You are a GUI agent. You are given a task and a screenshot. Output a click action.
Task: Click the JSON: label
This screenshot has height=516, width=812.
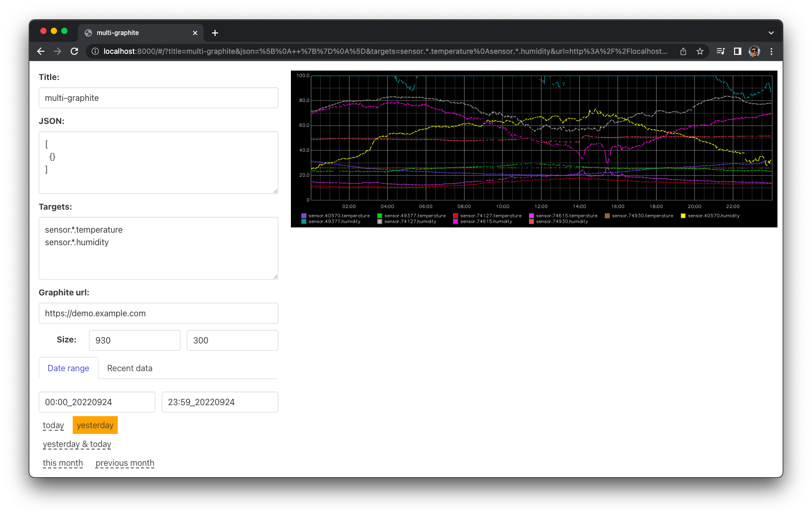point(52,121)
